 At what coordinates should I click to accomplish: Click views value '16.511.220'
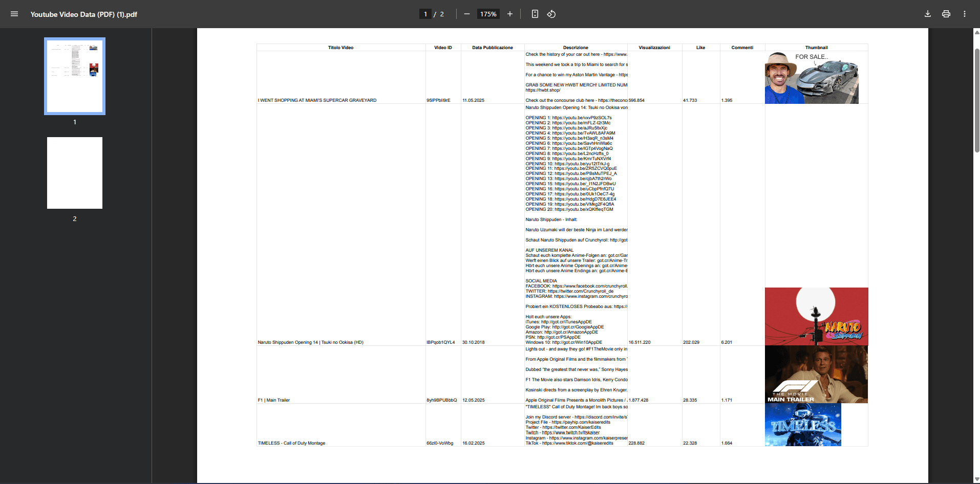pyautogui.click(x=640, y=342)
